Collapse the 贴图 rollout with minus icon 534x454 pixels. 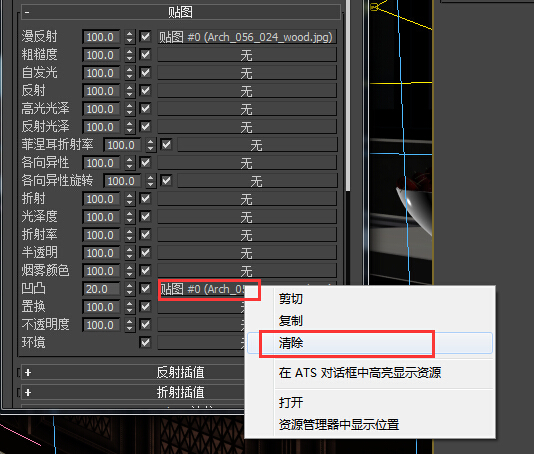click(27, 13)
